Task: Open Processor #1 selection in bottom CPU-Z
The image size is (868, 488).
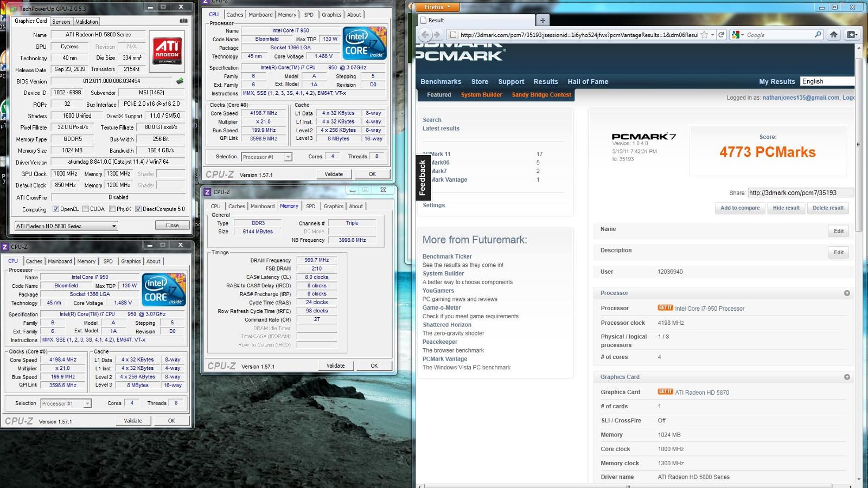Action: [x=66, y=403]
